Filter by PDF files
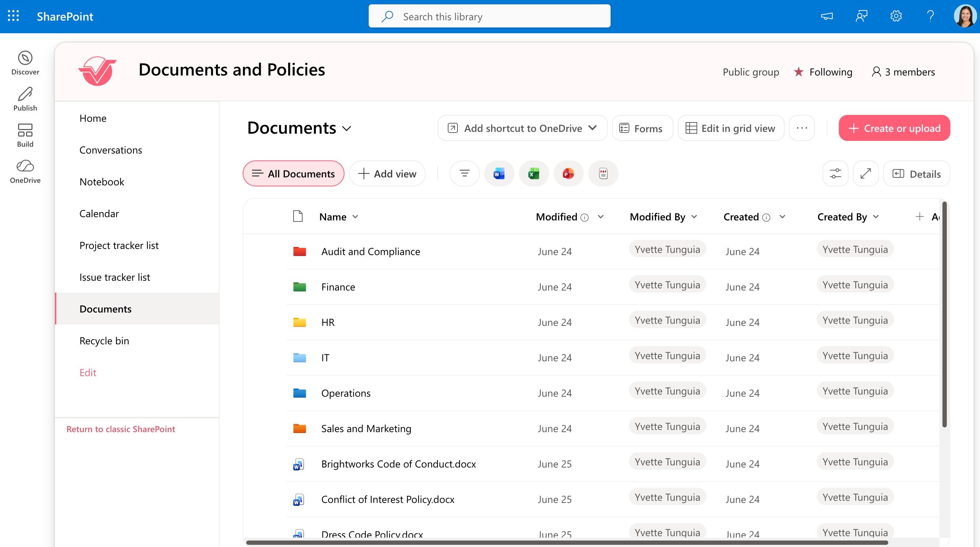 coord(603,173)
